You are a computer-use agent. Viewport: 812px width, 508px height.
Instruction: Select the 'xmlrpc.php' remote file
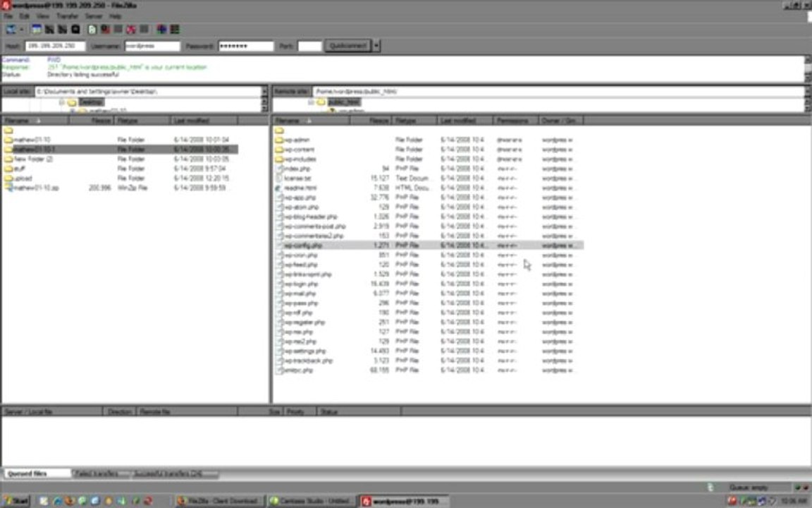(429, 370)
